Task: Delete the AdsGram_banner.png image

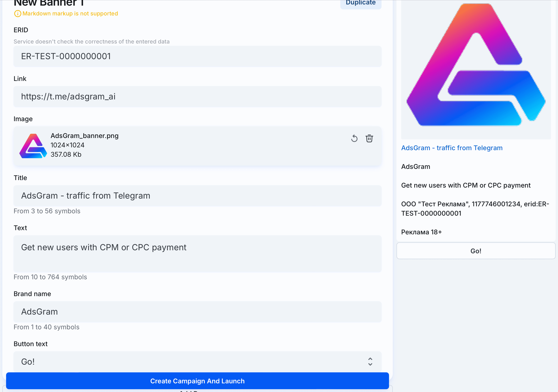Action: [x=369, y=138]
